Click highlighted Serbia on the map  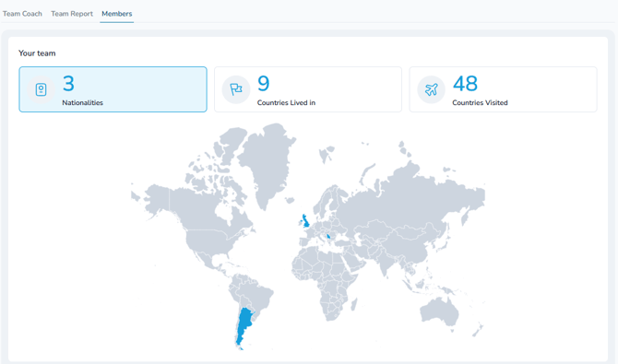coord(328,237)
